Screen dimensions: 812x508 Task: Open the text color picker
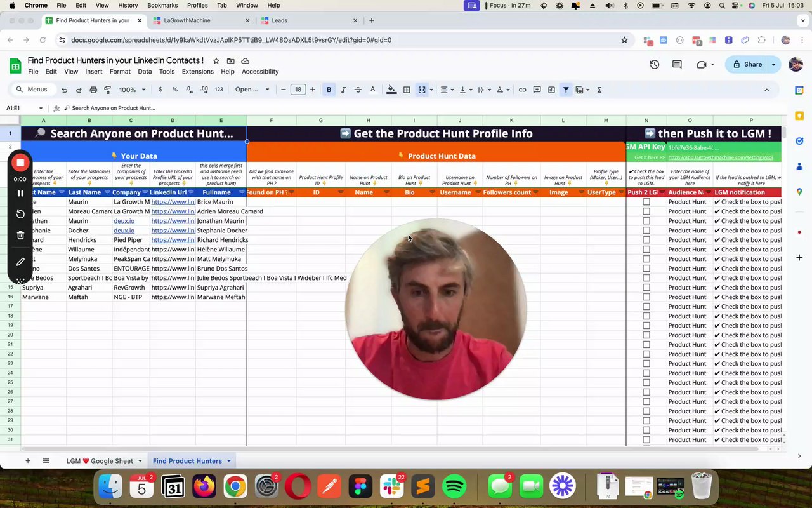point(373,90)
